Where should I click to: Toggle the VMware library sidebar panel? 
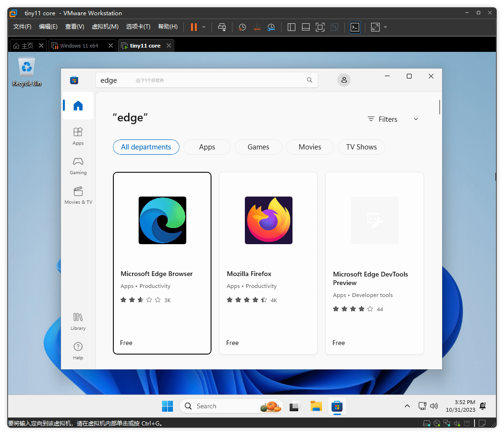[x=291, y=27]
